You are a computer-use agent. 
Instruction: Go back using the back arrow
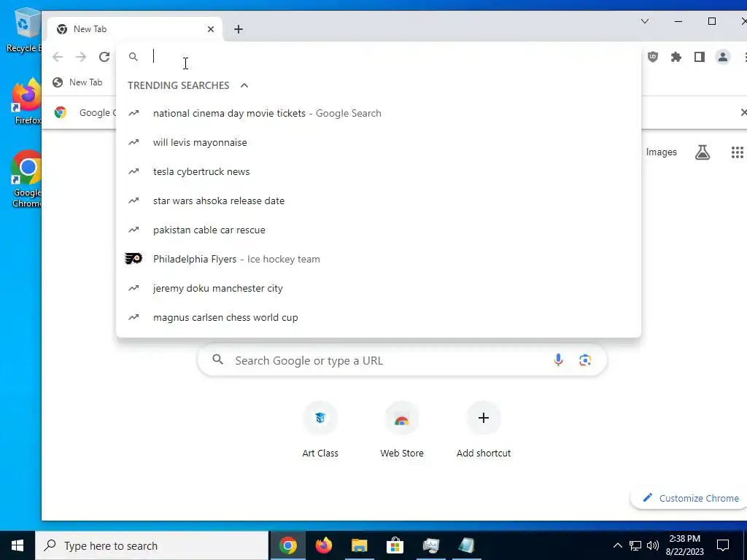tap(58, 57)
